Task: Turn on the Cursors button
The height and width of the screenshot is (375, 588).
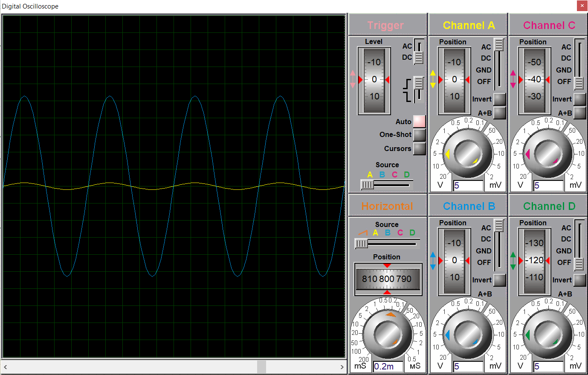Action: click(420, 148)
